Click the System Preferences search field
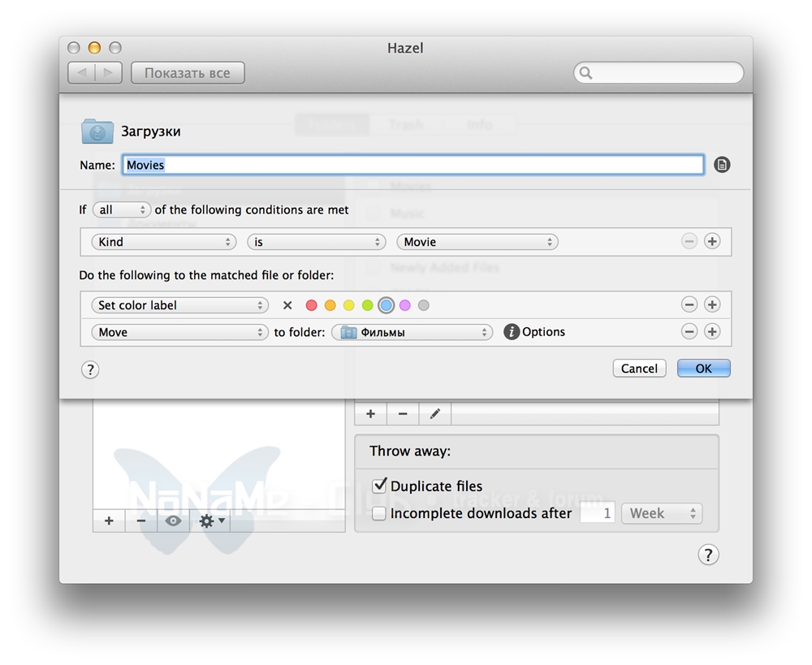The image size is (812, 665). (x=659, y=73)
